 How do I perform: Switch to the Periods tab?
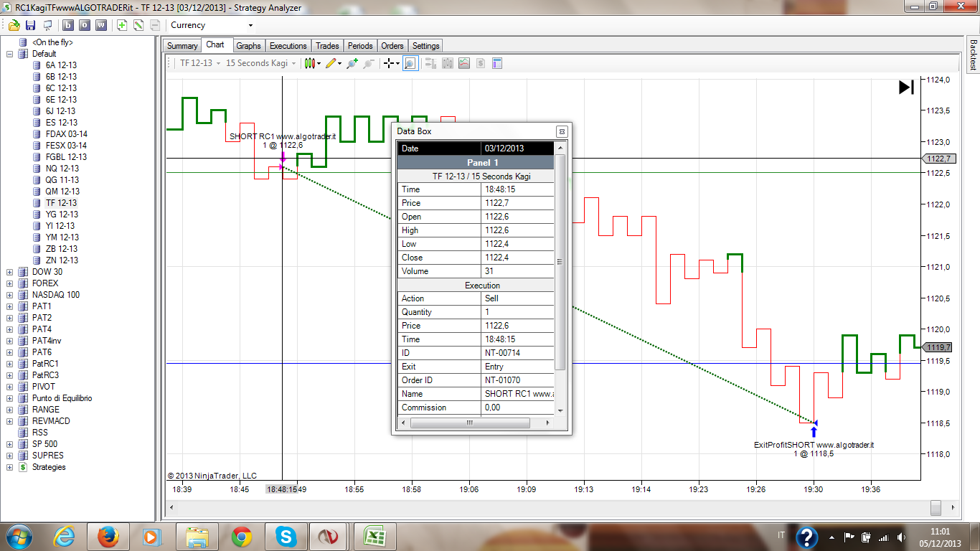(360, 46)
